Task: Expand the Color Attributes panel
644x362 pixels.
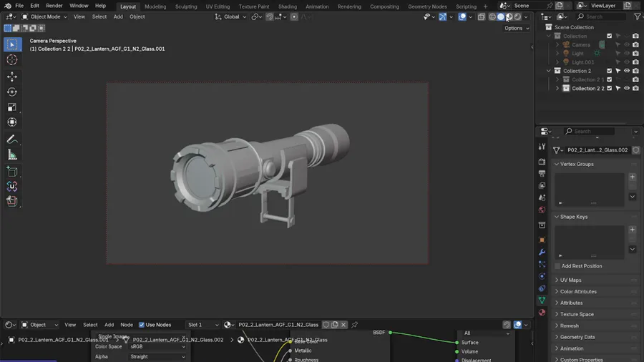Action: coord(578,291)
